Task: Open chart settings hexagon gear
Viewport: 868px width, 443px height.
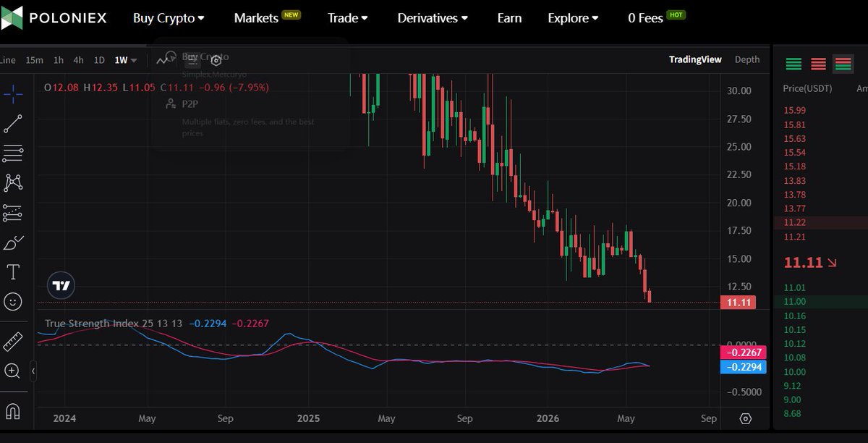Action: pyautogui.click(x=216, y=60)
